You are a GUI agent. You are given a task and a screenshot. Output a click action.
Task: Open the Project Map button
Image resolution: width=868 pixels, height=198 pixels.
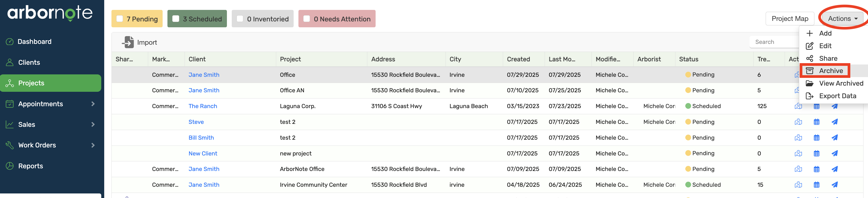coord(790,19)
